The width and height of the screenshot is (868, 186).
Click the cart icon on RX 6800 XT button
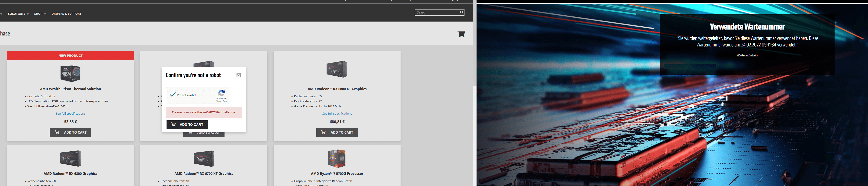pos(324,133)
